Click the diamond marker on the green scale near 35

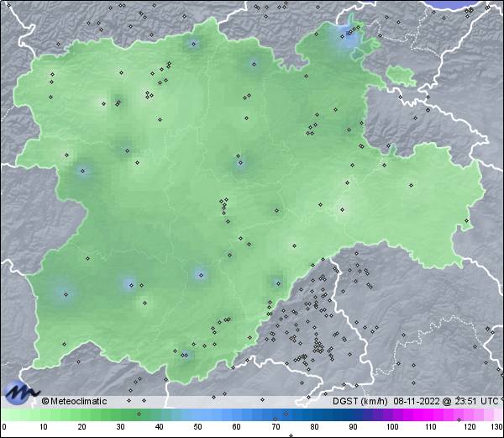tap(139, 414)
